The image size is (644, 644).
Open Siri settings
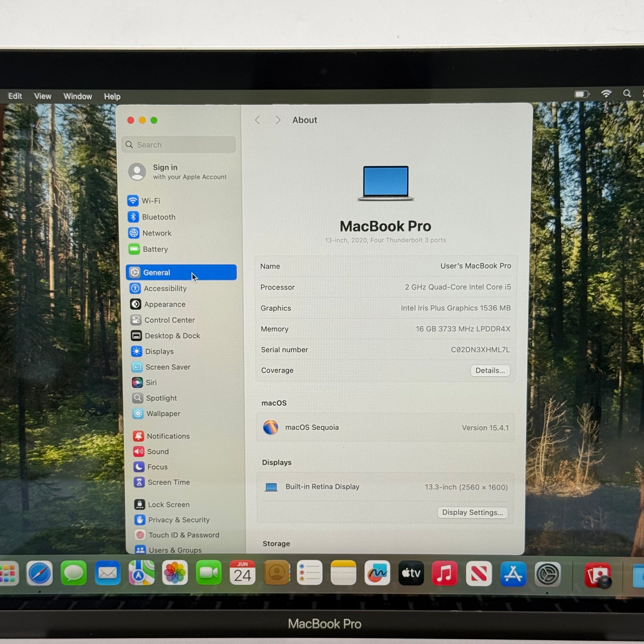click(x=145, y=382)
